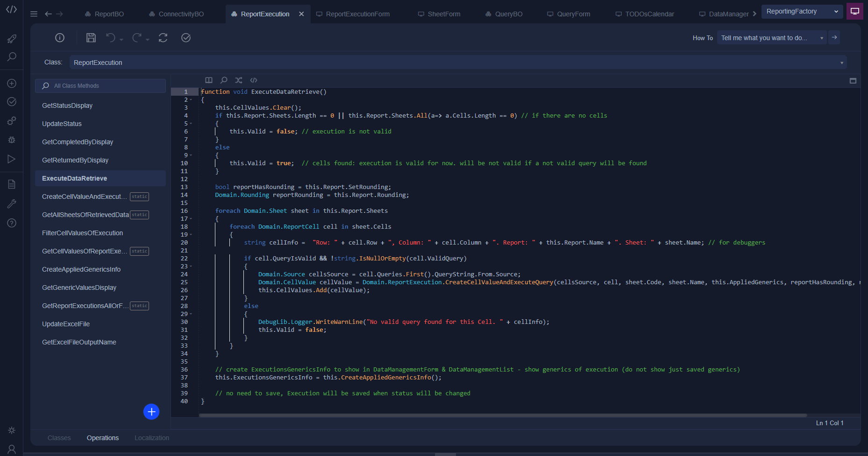Click the blue add method button
The height and width of the screenshot is (456, 868).
click(x=151, y=412)
